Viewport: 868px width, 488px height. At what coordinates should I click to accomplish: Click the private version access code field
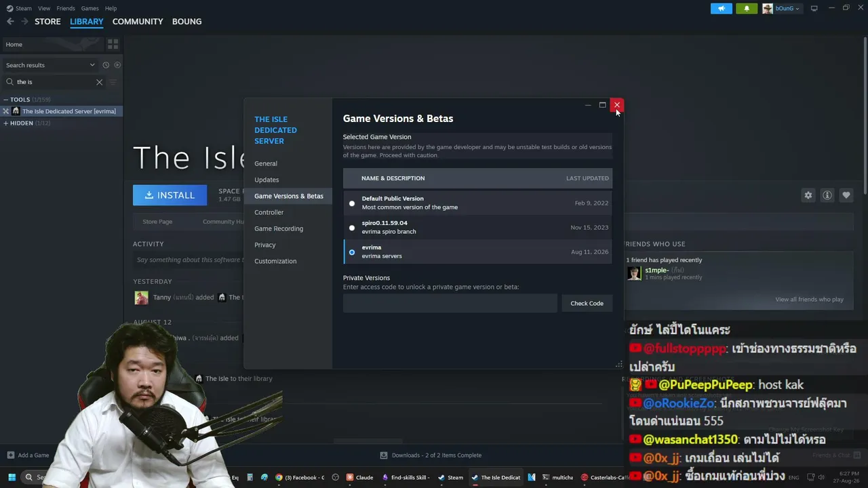(x=450, y=303)
